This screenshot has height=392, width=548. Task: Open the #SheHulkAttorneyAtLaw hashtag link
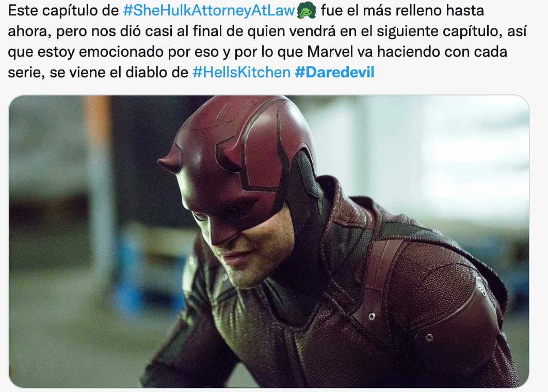point(209,11)
